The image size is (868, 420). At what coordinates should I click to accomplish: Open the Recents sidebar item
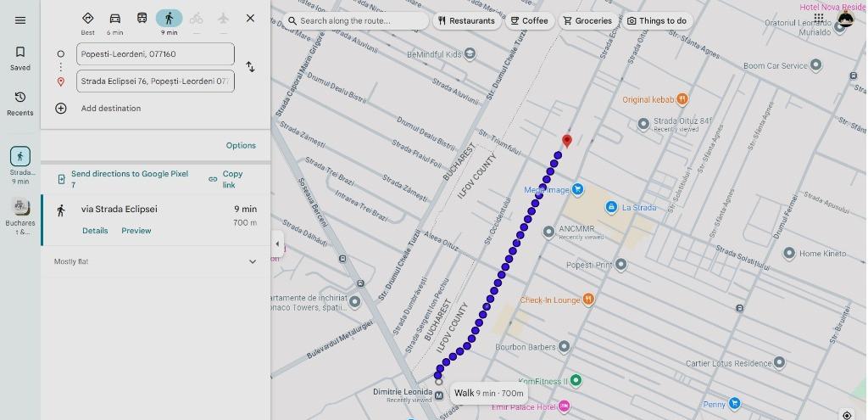tap(20, 103)
